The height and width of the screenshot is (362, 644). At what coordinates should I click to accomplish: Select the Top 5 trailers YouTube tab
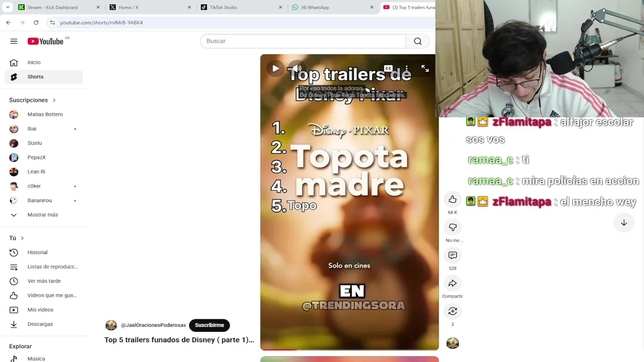(408, 8)
